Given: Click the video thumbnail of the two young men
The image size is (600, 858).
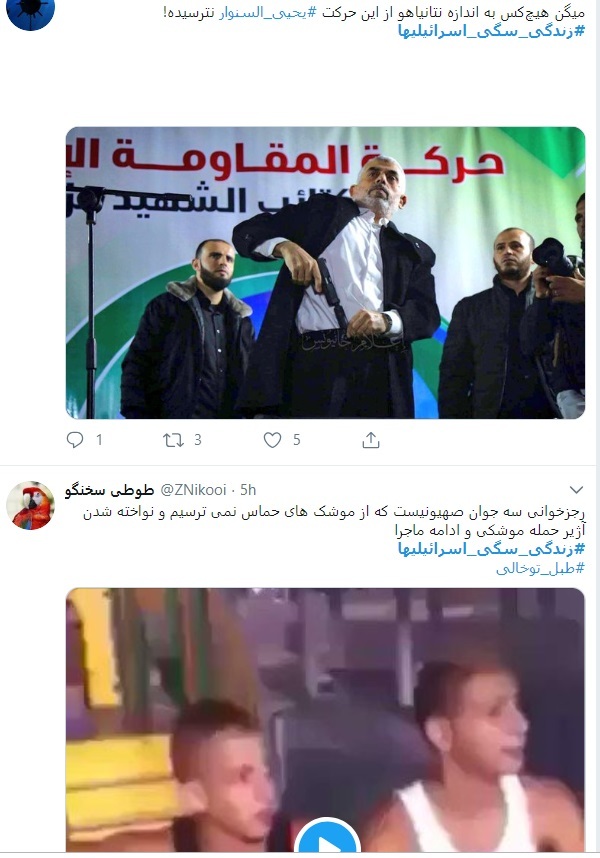Looking at the screenshot, I should [325, 720].
